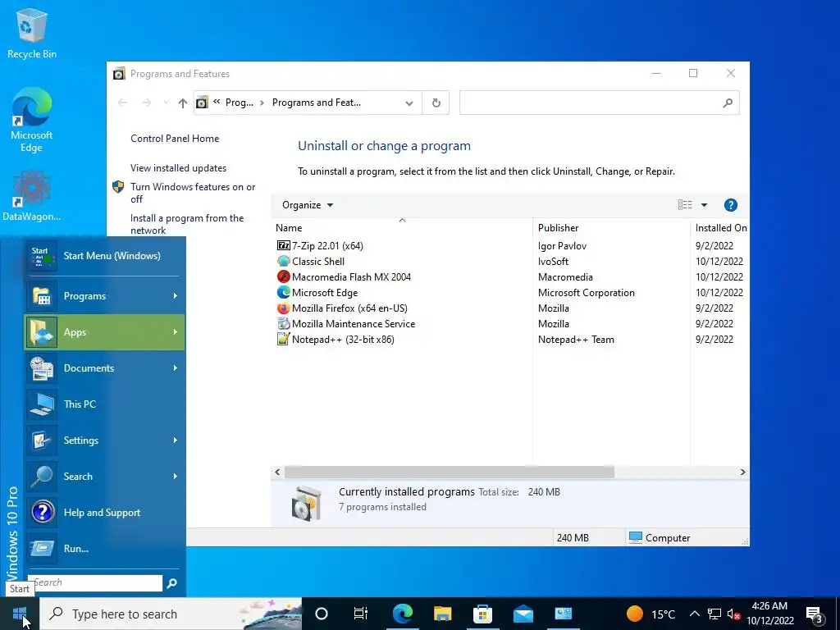
Task: Select 'Mozilla Firefox (x64 en-US)' row
Action: (x=512, y=308)
